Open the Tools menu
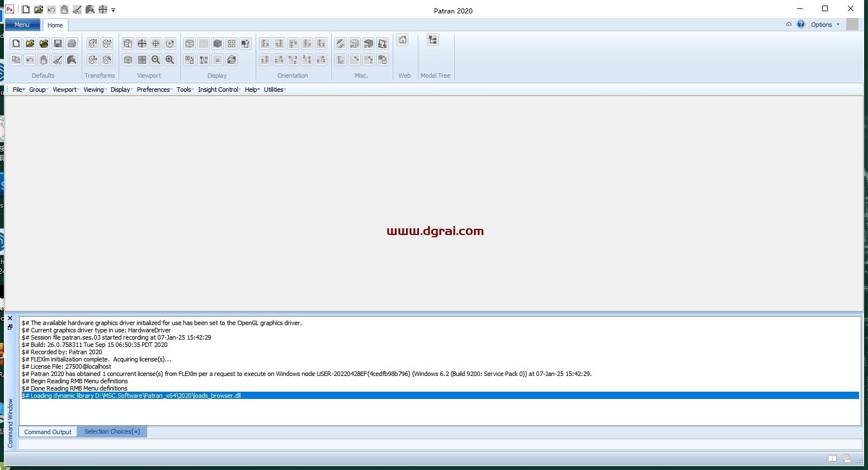The image size is (868, 470). pyautogui.click(x=185, y=90)
